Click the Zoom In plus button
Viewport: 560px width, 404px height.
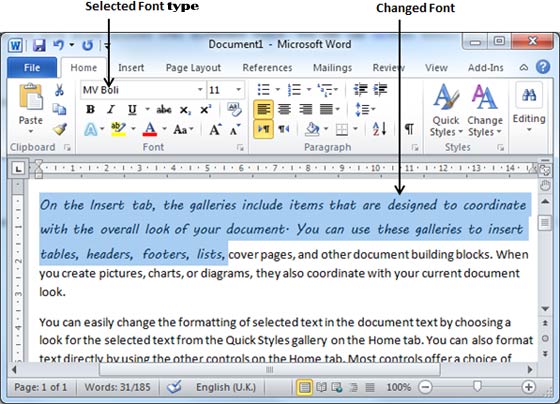[x=528, y=387]
